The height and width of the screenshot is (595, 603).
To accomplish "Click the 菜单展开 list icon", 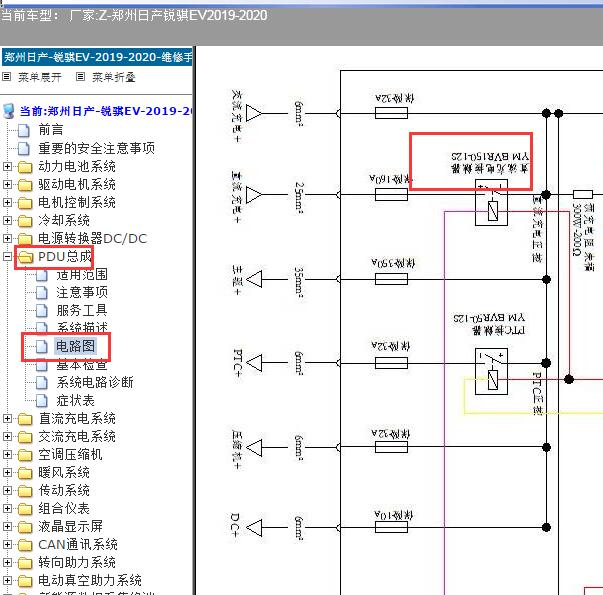I will [7, 77].
